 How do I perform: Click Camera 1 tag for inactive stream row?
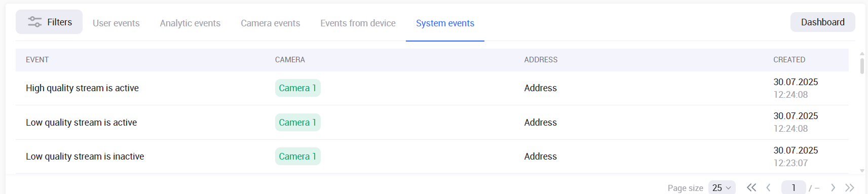[297, 156]
